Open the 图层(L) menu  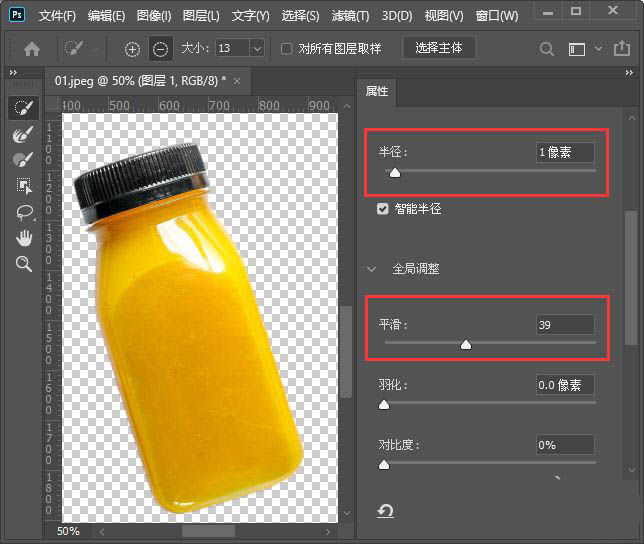[x=201, y=16]
